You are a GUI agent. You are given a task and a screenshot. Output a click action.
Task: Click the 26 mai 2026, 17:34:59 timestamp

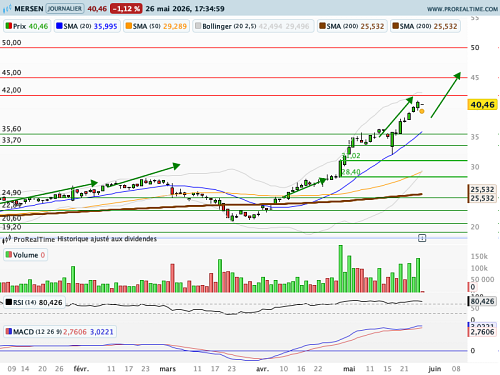(x=185, y=9)
